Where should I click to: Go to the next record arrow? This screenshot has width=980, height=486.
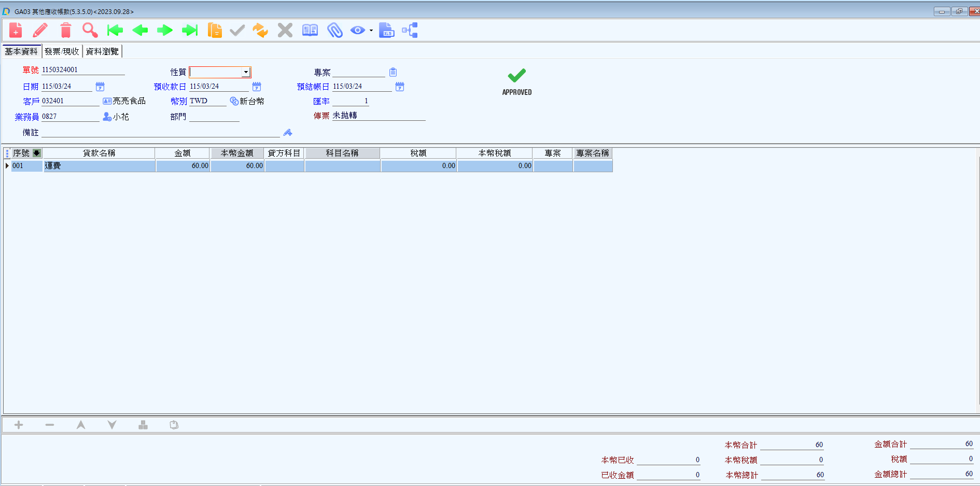point(165,31)
